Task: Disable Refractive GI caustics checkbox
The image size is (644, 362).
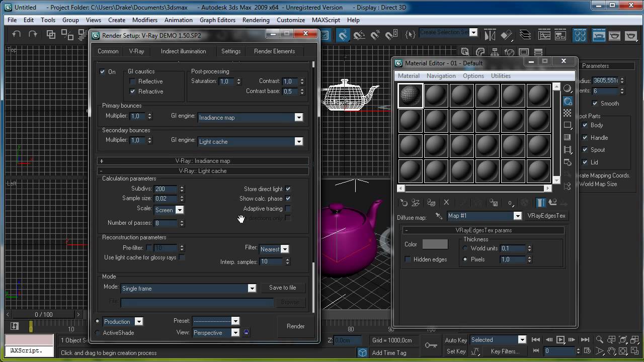Action: click(133, 92)
